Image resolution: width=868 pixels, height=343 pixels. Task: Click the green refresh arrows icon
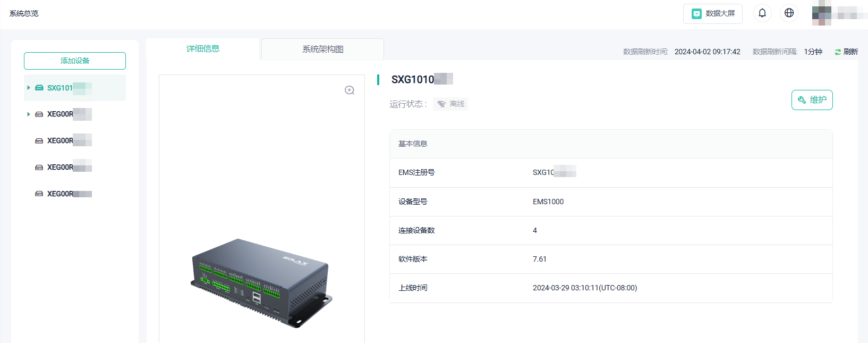click(x=838, y=52)
